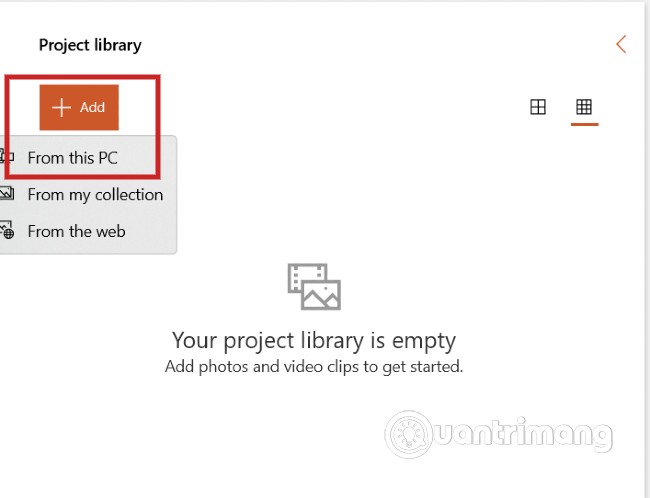Viewport: 650px width, 498px height.
Task: Click the Project library title
Action: click(90, 45)
